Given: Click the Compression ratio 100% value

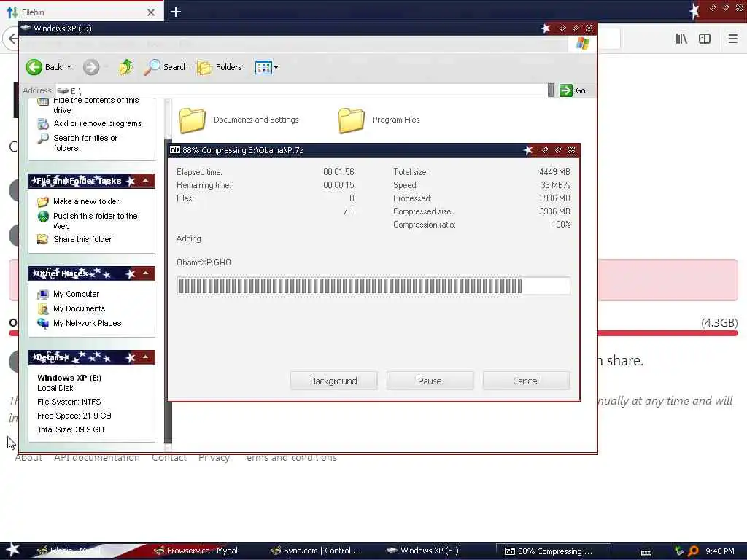Looking at the screenshot, I should pos(561,225).
